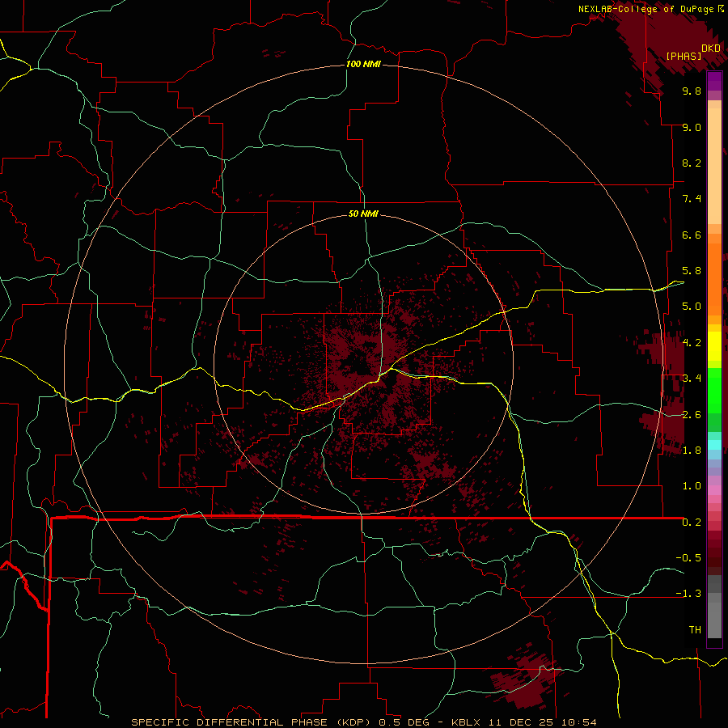
Task: Click the 2.6 legend value
Action: click(692, 415)
